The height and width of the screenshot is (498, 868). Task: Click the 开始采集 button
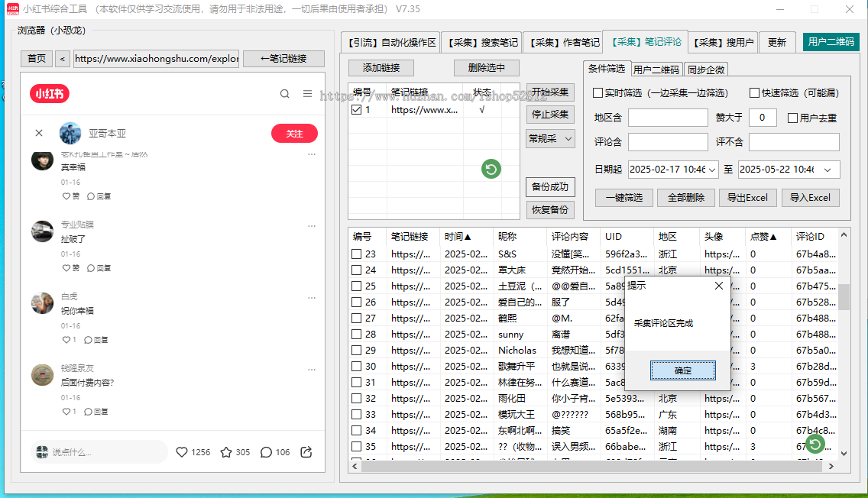click(550, 92)
